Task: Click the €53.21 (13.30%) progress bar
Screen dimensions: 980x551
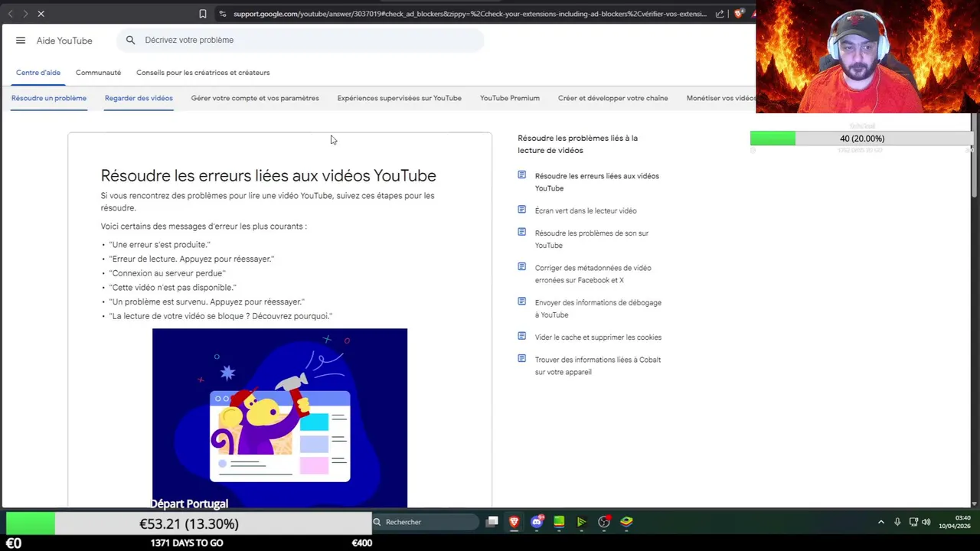Action: pyautogui.click(x=188, y=523)
